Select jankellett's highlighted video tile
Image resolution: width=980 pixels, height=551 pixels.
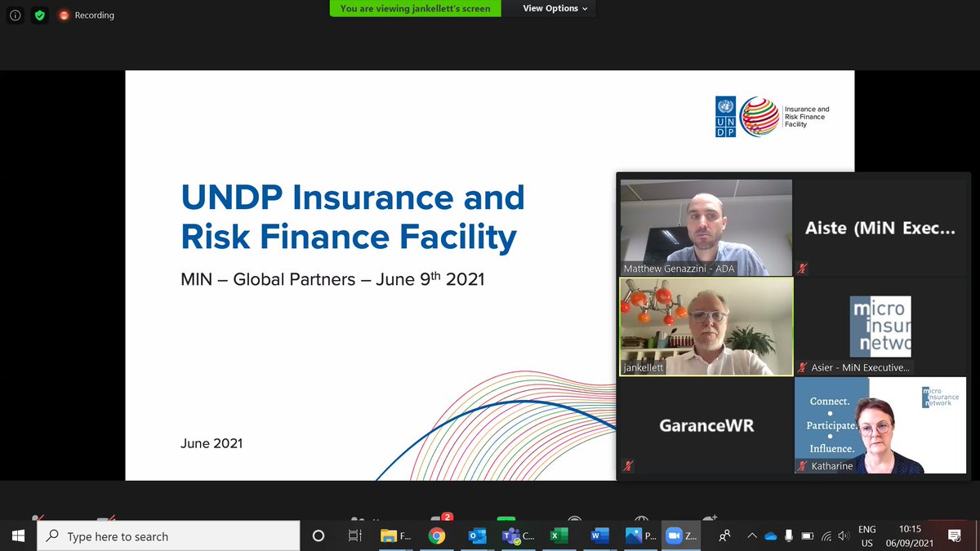(706, 327)
